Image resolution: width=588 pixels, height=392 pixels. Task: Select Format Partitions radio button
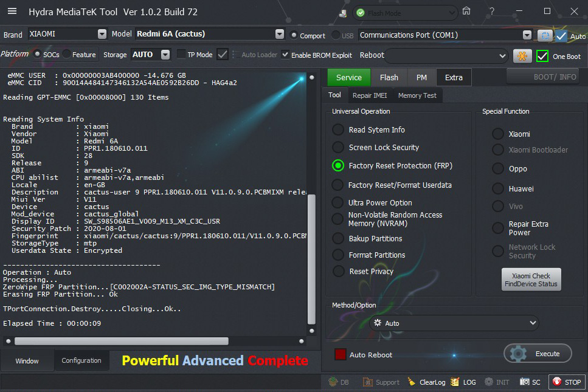coord(338,255)
